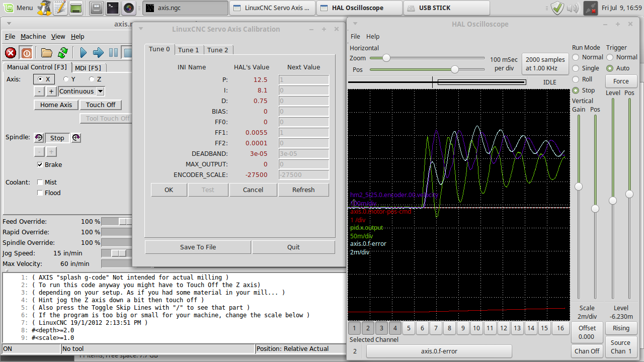
Task: Launch the Tux penguin panel launcher
Action: (45, 8)
